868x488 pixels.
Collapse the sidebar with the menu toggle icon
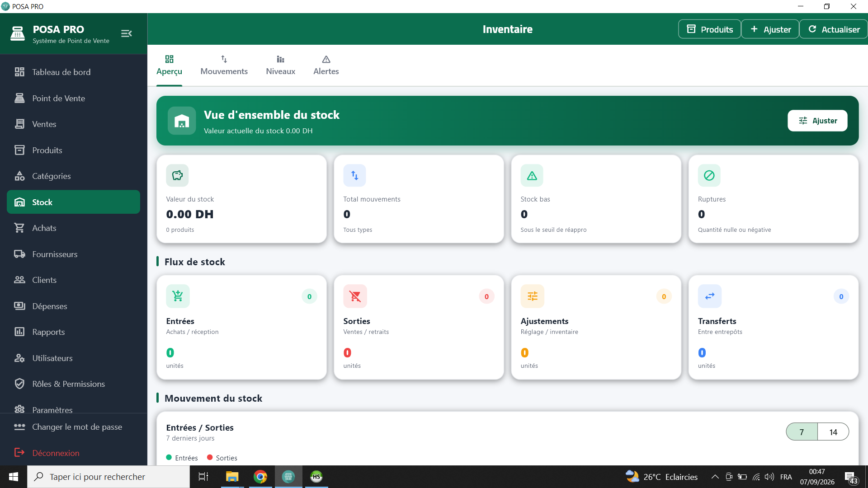127,33
